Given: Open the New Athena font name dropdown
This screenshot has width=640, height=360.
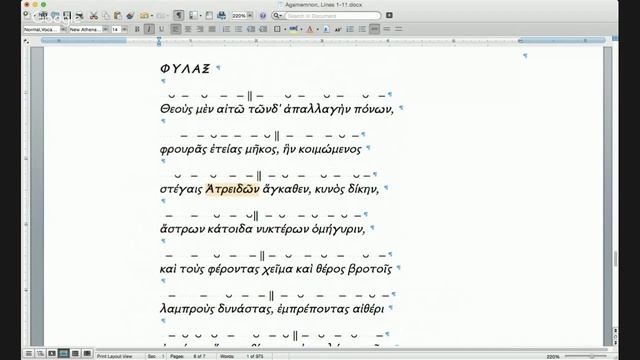Looking at the screenshot, I should click(x=106, y=29).
